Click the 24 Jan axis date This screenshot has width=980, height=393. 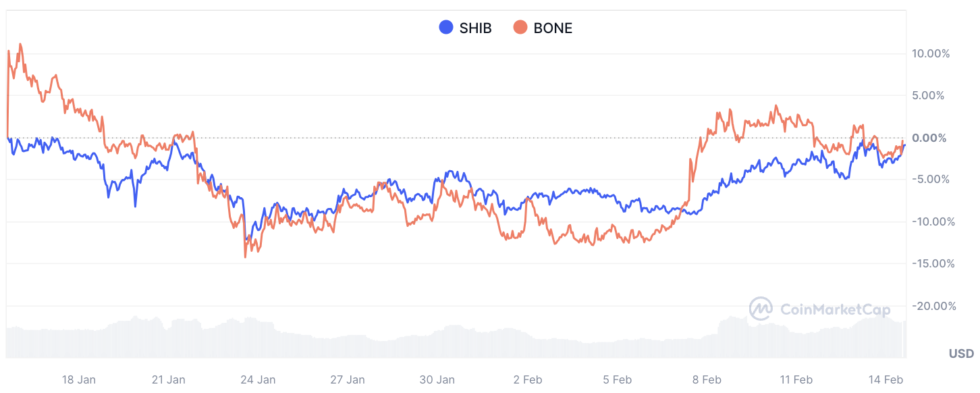257,379
